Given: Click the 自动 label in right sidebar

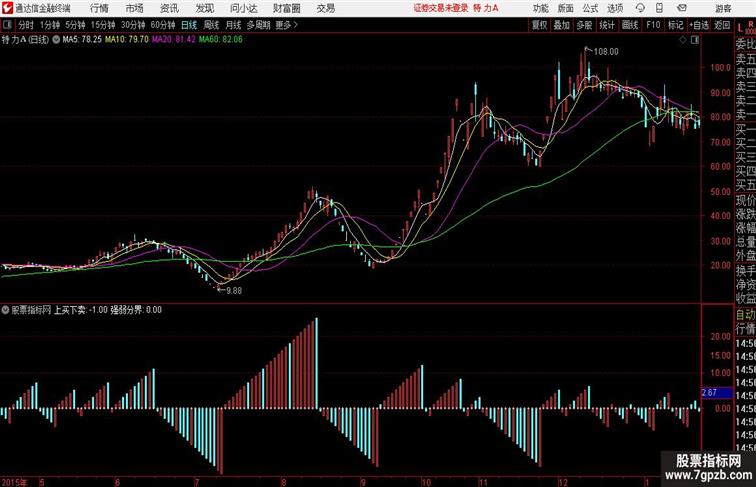Looking at the screenshot, I should coord(745,315).
